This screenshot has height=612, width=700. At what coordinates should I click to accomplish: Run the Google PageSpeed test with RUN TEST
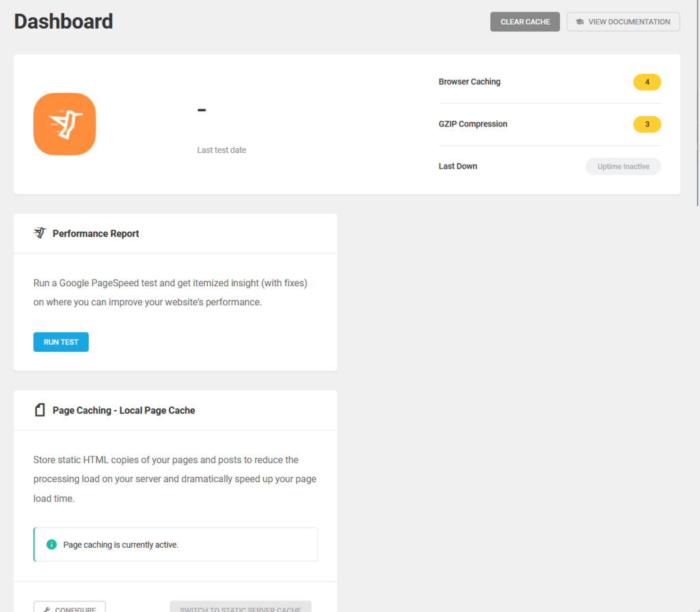61,342
